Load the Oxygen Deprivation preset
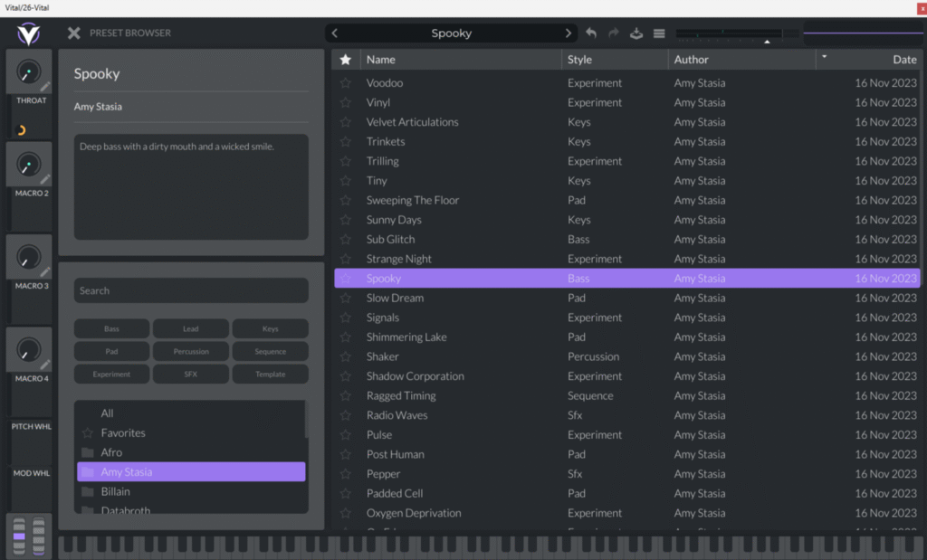 click(626, 513)
